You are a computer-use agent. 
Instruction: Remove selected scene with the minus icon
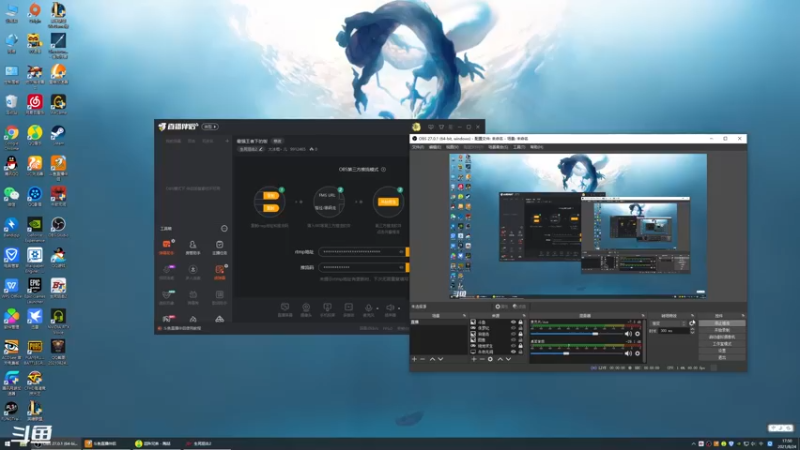(422, 359)
